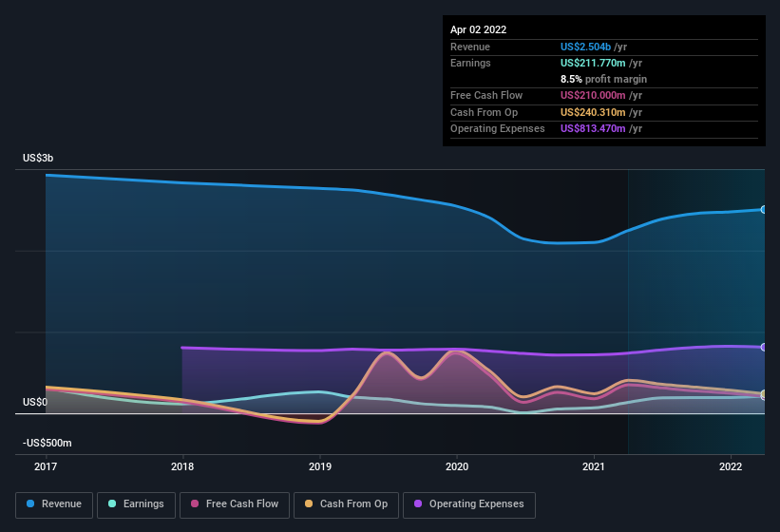Click the Cash From Op tooltip label
The image size is (780, 532).
484,112
